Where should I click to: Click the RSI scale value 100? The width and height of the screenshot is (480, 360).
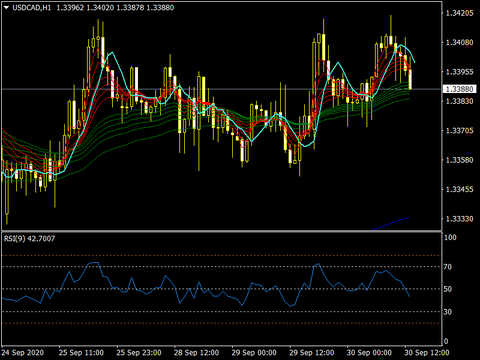coord(450,237)
